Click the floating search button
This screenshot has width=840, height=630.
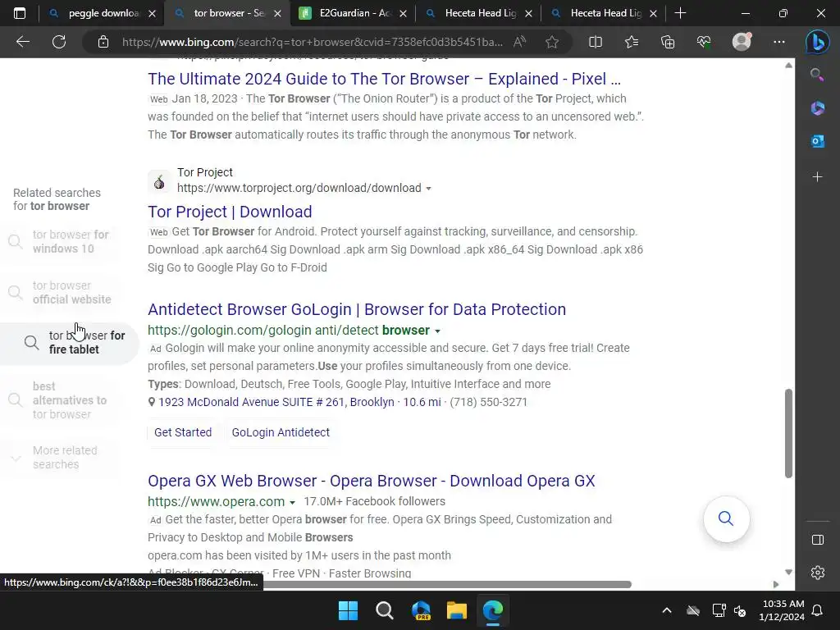[x=726, y=518]
